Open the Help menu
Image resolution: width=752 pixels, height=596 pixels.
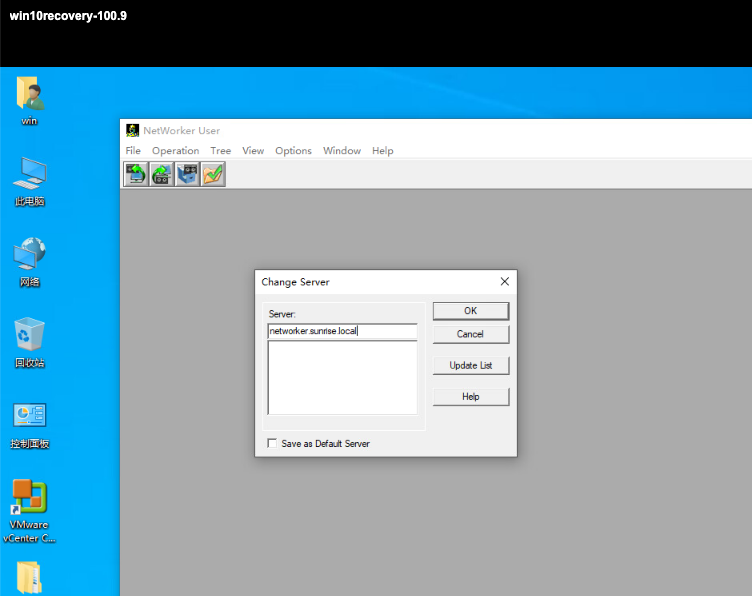(382, 151)
